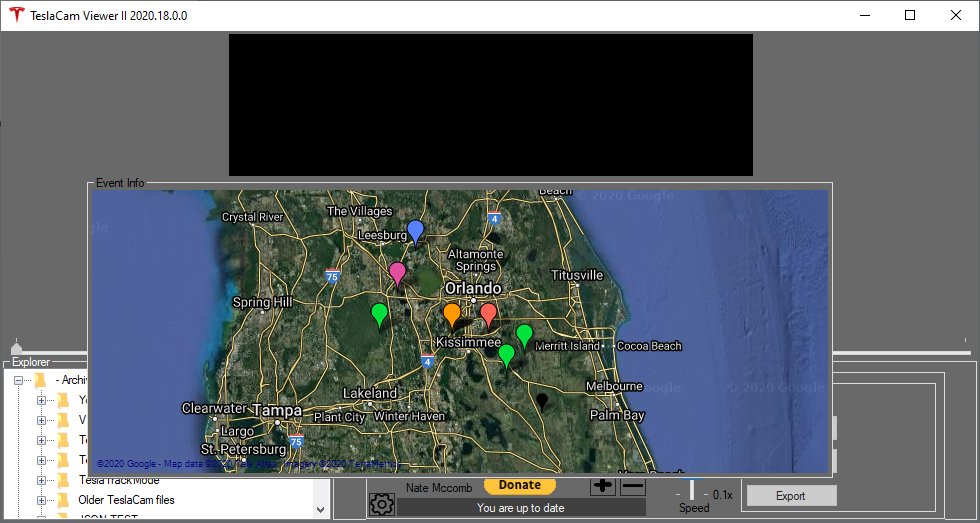The image size is (980, 523).
Task: Expand the Tesla TrackMode folder node
Action: 41,481
